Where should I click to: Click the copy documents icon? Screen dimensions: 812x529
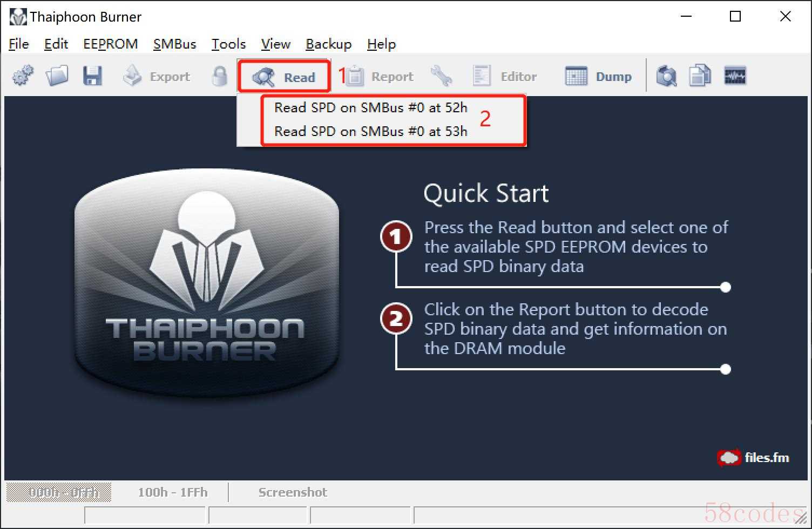point(700,76)
